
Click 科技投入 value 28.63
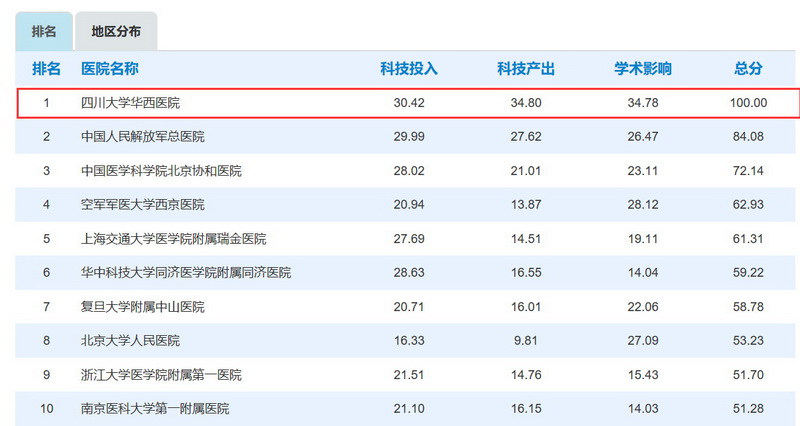[x=409, y=272]
